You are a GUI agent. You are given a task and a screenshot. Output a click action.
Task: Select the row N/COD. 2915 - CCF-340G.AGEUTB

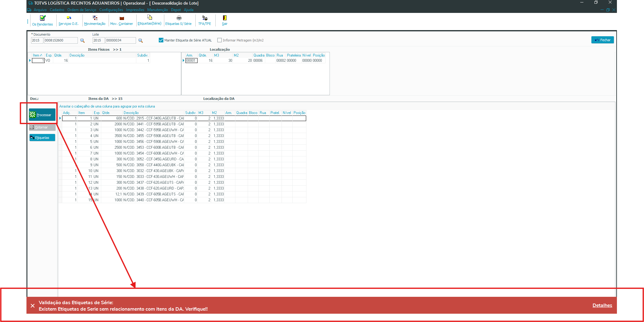coord(184,118)
